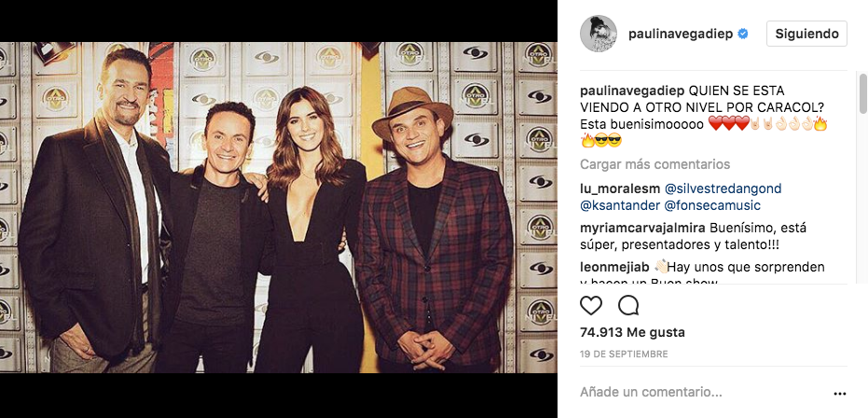
Task: Open the @silvestredangond mention
Action: [x=723, y=188]
